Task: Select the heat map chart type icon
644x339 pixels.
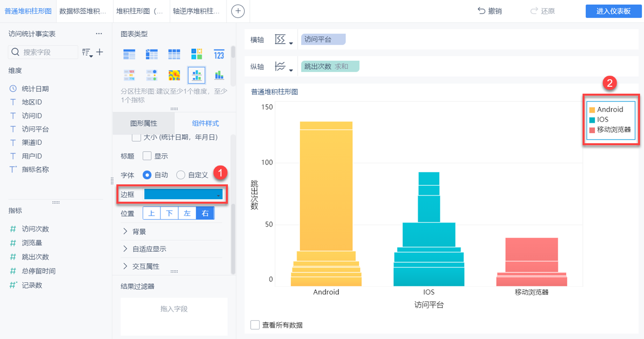Action: click(x=174, y=75)
